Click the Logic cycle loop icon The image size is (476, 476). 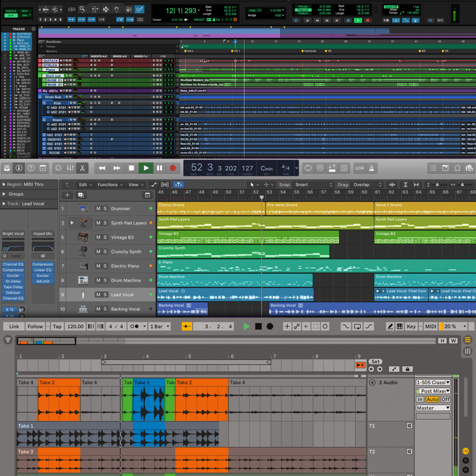pos(308,168)
